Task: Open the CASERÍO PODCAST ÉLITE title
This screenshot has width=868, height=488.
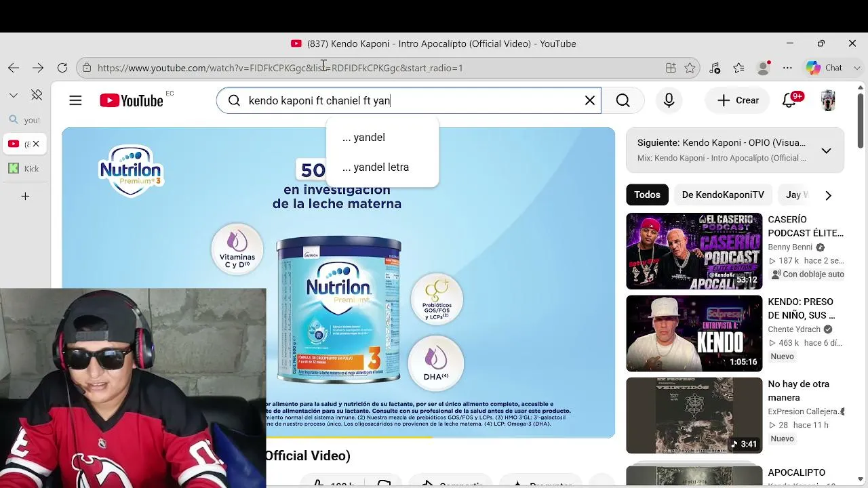Action: click(x=806, y=226)
